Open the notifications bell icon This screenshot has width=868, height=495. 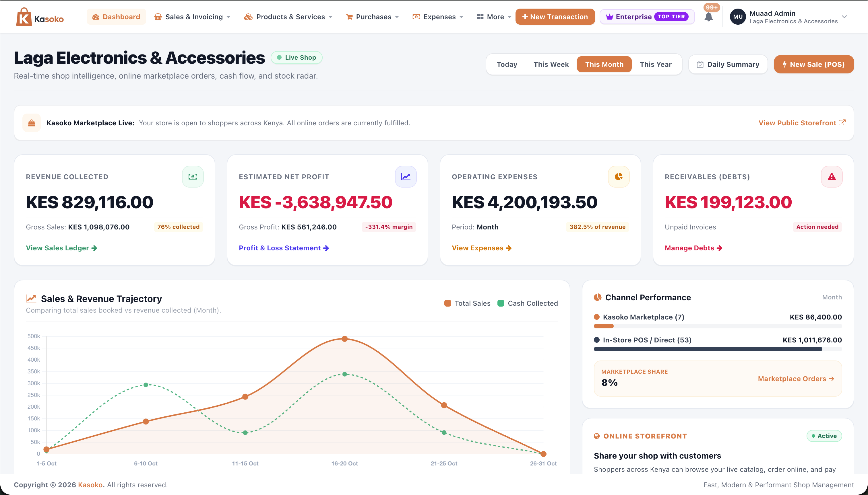point(708,17)
